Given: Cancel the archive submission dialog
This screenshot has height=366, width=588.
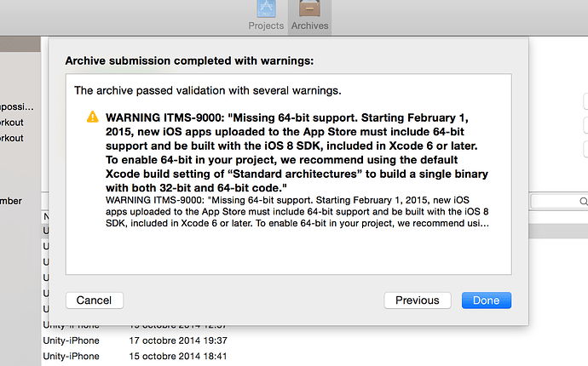Looking at the screenshot, I should point(94,300).
